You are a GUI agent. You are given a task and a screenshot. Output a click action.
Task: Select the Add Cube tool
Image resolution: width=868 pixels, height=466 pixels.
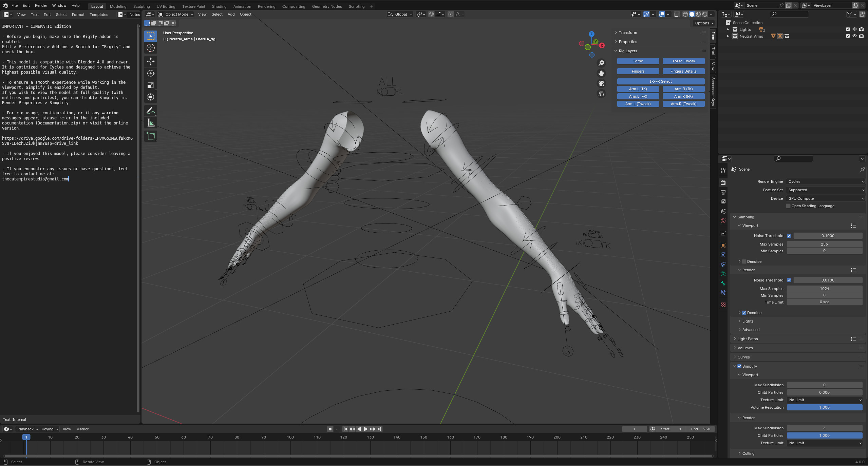[151, 136]
